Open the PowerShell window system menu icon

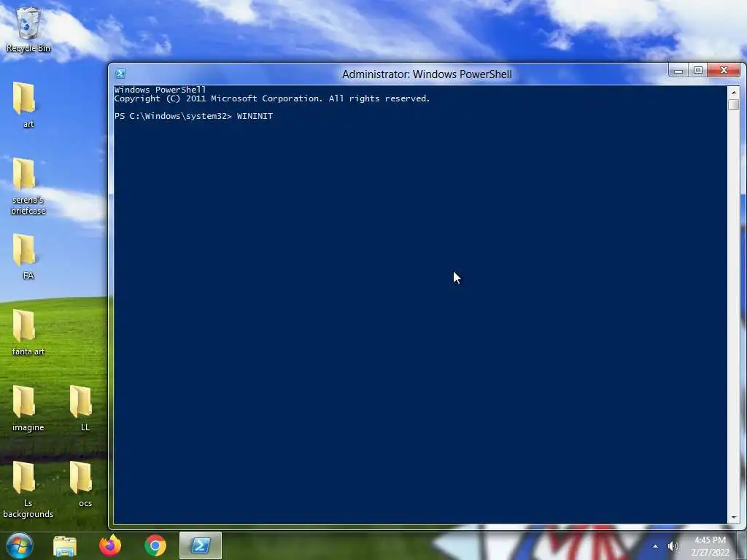120,74
